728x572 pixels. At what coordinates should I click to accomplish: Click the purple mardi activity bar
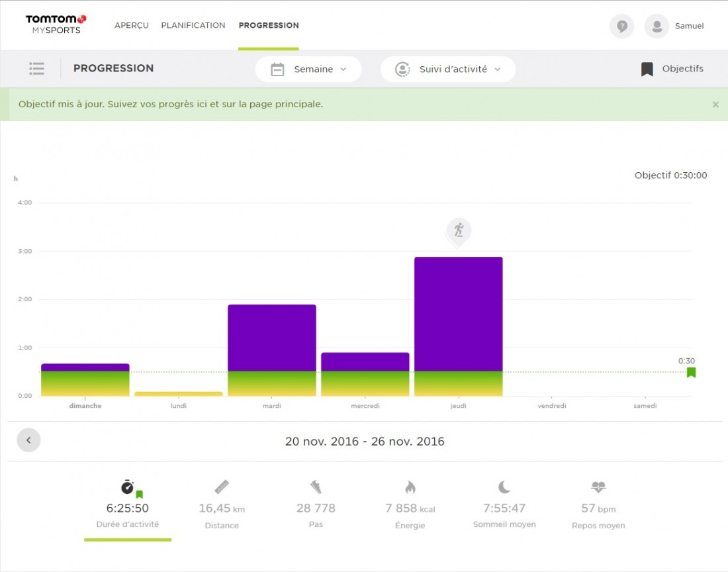pyautogui.click(x=271, y=338)
